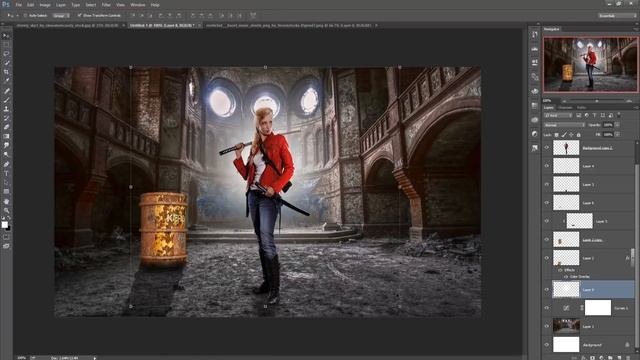Select the Eraser tool

pyautogui.click(x=6, y=127)
